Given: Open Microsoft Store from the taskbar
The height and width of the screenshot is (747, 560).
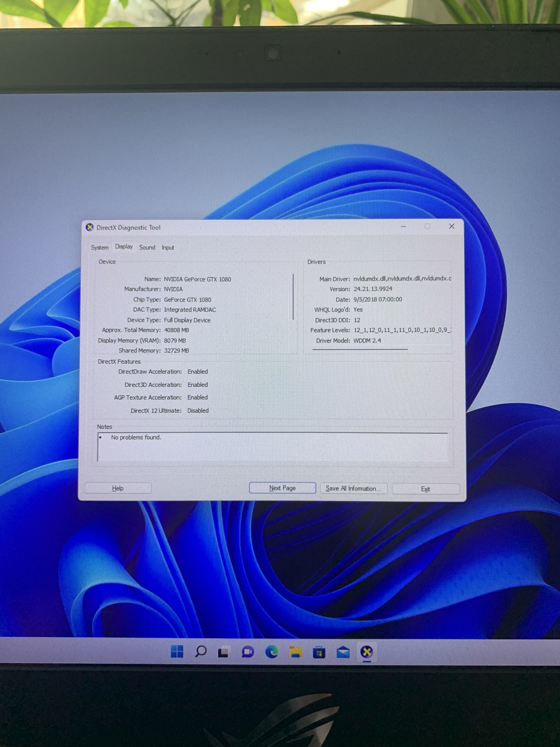Looking at the screenshot, I should pyautogui.click(x=319, y=652).
